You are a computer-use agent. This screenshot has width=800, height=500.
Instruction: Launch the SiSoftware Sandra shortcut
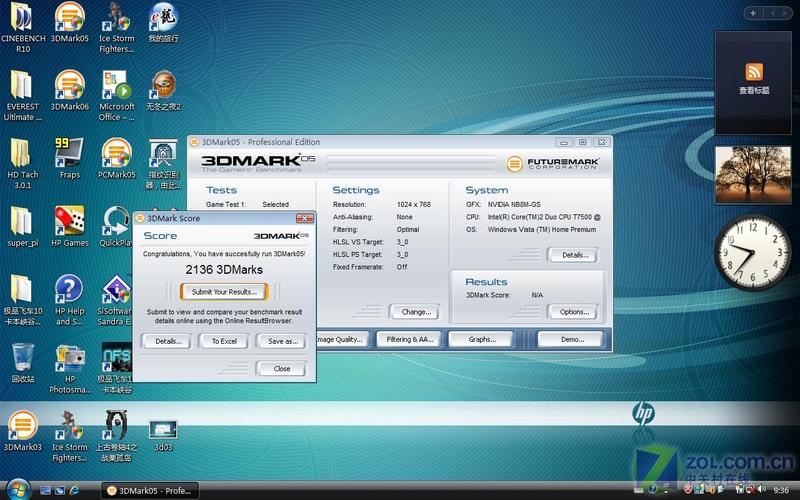(x=115, y=289)
